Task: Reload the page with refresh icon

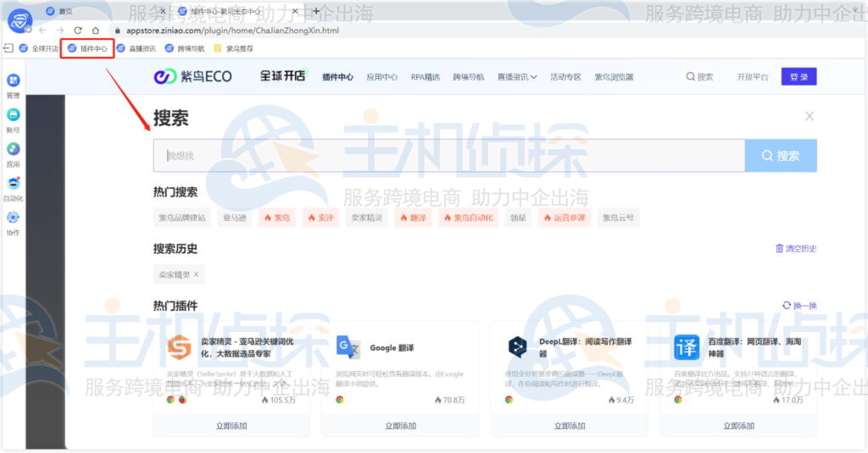Action: coord(78,30)
